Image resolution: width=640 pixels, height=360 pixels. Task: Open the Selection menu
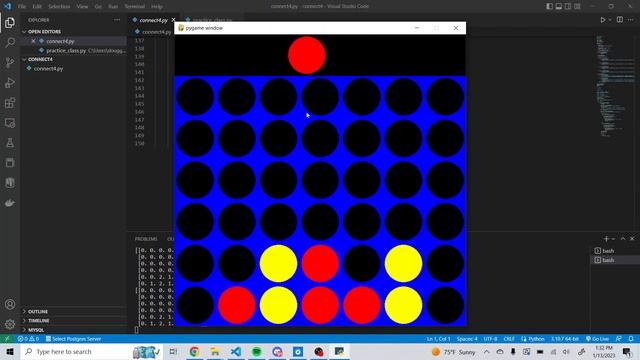coord(59,7)
